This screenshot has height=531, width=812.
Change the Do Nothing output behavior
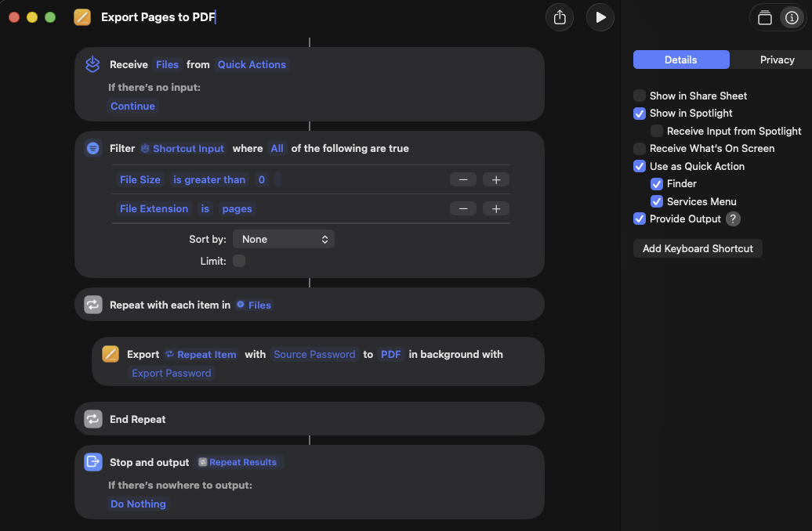tap(138, 504)
